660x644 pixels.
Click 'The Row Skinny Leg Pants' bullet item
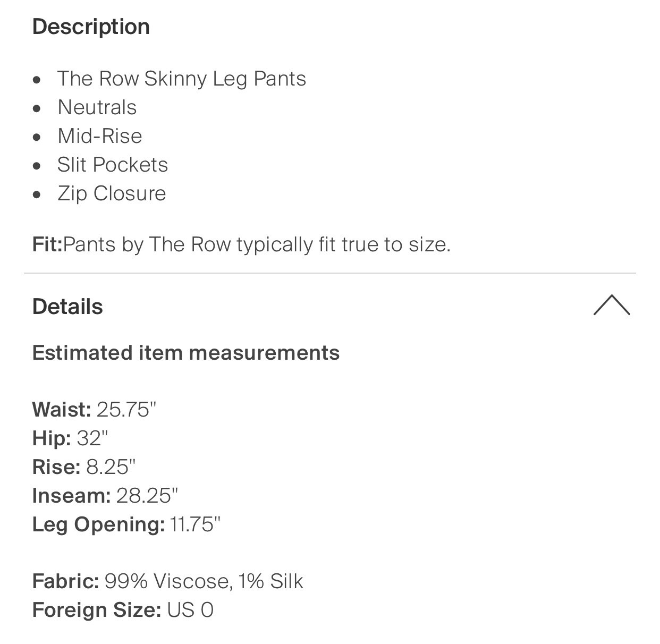pos(182,78)
